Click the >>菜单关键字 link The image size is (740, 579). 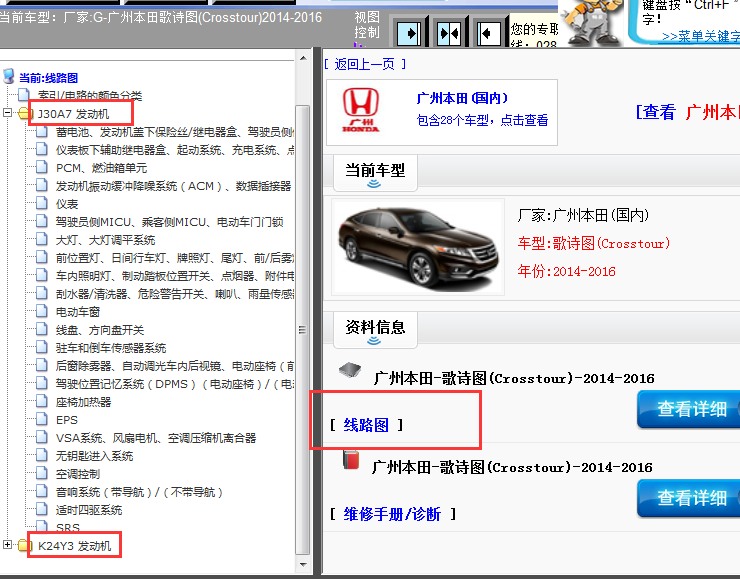point(701,36)
